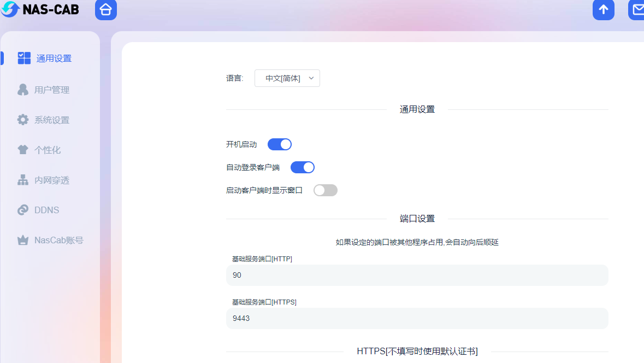
Task: Turn off 自动登录客户端 switch
Action: click(x=303, y=167)
